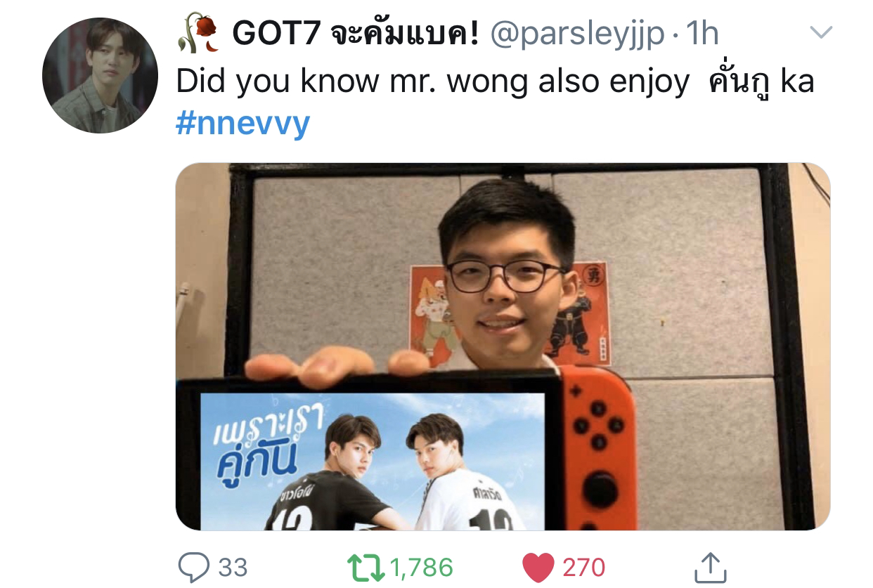Open the 1h timestamp of the tweet
873x588 pixels.
tap(701, 34)
